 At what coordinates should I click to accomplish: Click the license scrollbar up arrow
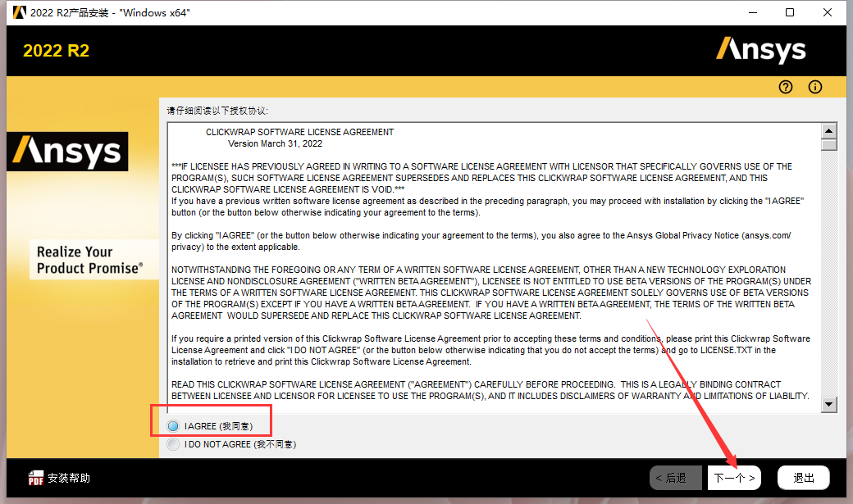click(x=828, y=130)
